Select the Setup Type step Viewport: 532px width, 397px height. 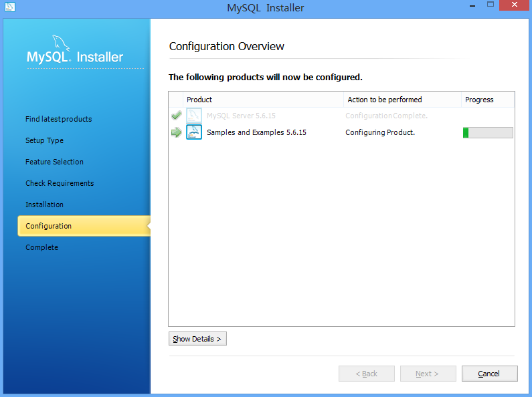pyautogui.click(x=44, y=140)
